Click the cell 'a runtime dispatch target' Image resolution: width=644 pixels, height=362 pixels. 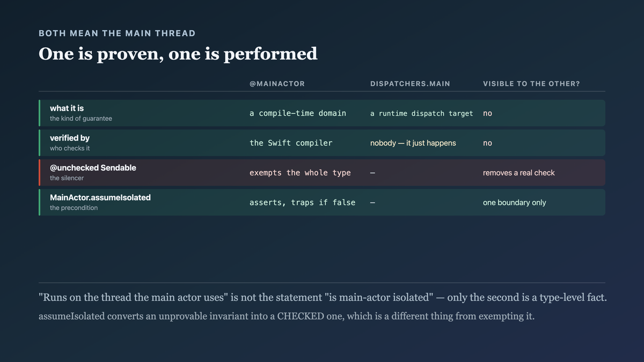click(422, 113)
